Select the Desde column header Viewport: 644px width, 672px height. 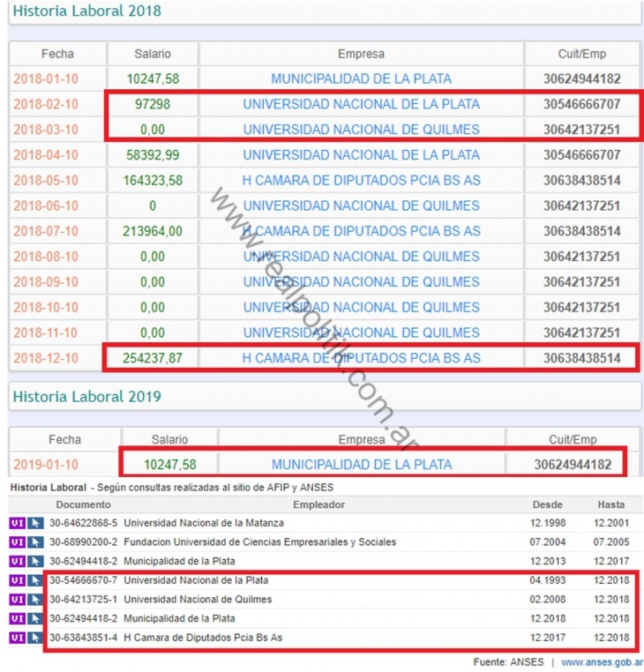pyautogui.click(x=548, y=504)
